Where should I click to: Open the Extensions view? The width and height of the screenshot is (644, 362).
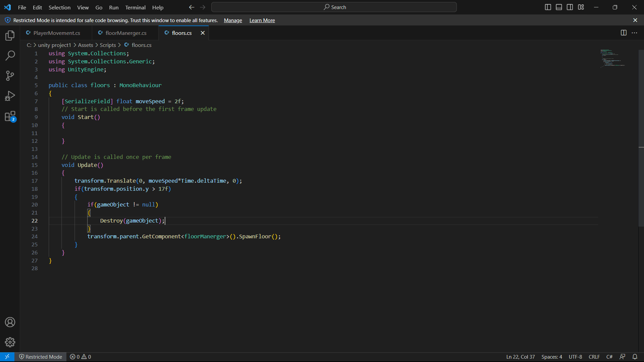tap(10, 116)
